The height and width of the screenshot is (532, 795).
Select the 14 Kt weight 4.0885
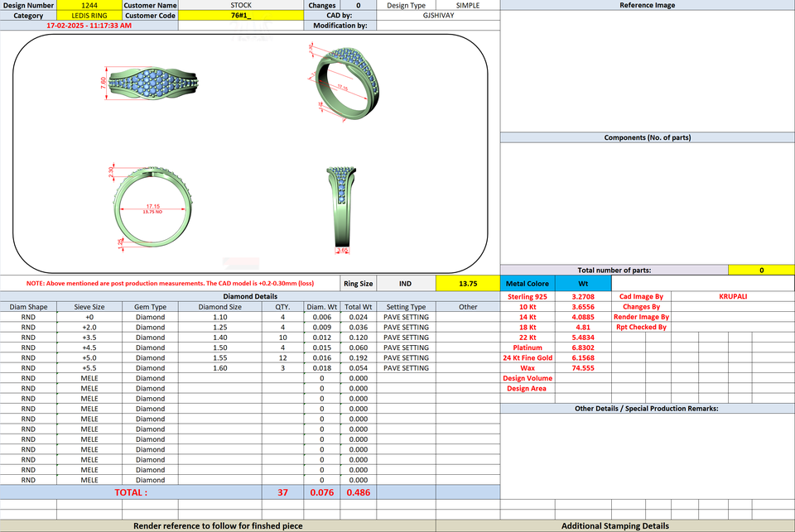[583, 317]
